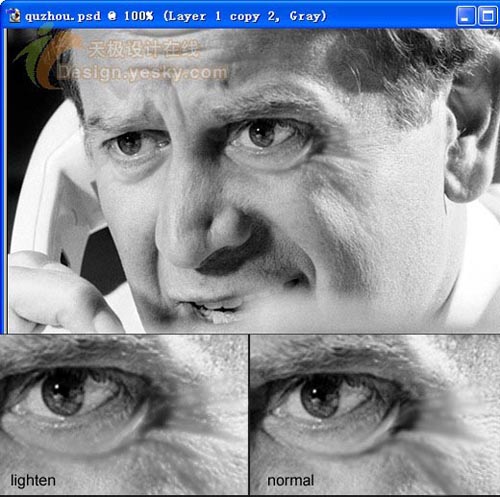
Task: Click the quzhou.psd title bar text
Action: tap(176, 16)
